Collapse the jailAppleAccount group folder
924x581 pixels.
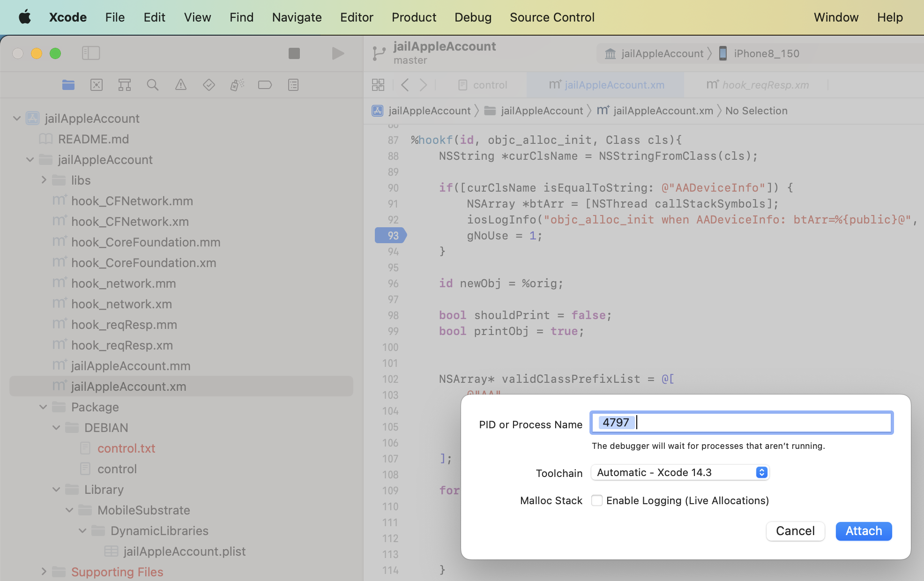point(30,159)
